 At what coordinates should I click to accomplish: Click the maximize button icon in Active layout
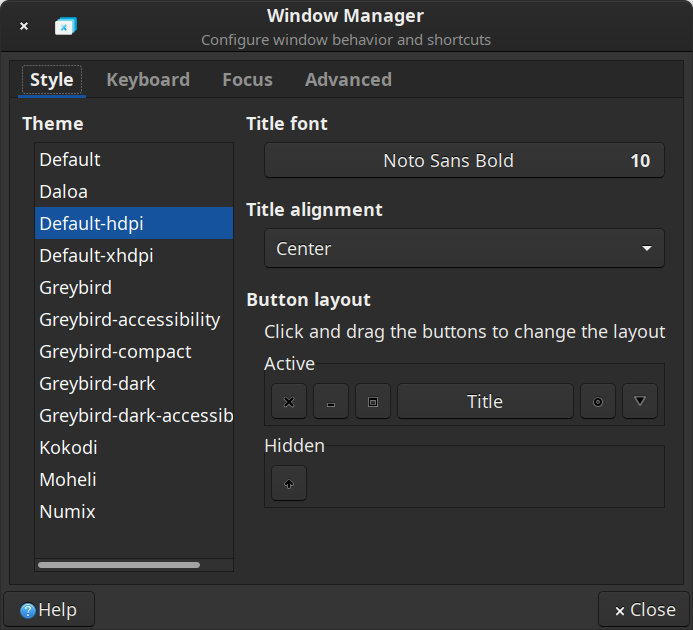click(373, 402)
